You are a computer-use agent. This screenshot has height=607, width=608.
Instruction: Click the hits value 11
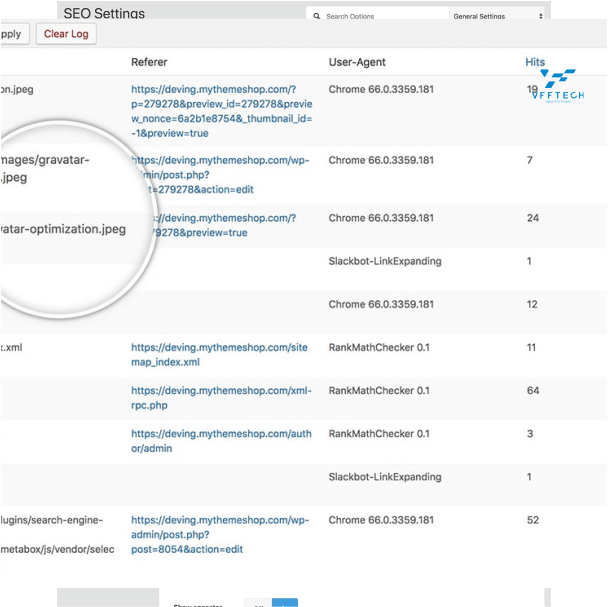point(531,348)
